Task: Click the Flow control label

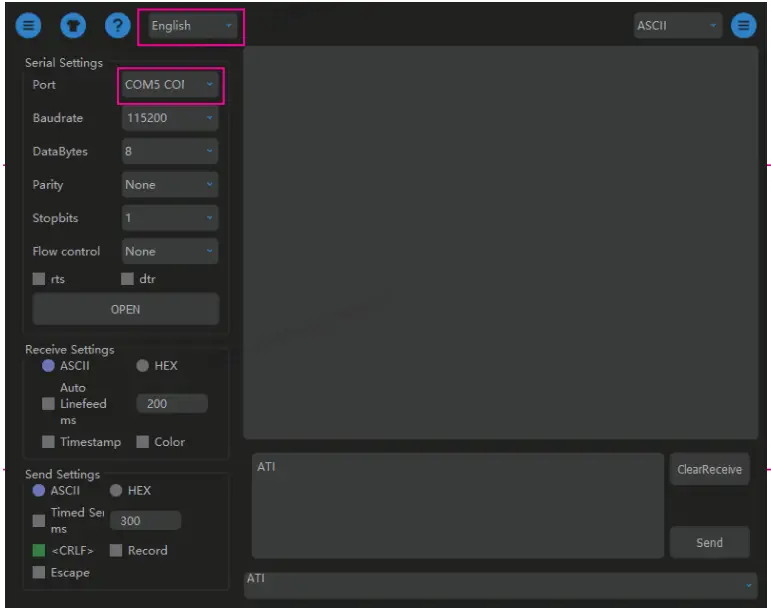Action: click(x=66, y=251)
